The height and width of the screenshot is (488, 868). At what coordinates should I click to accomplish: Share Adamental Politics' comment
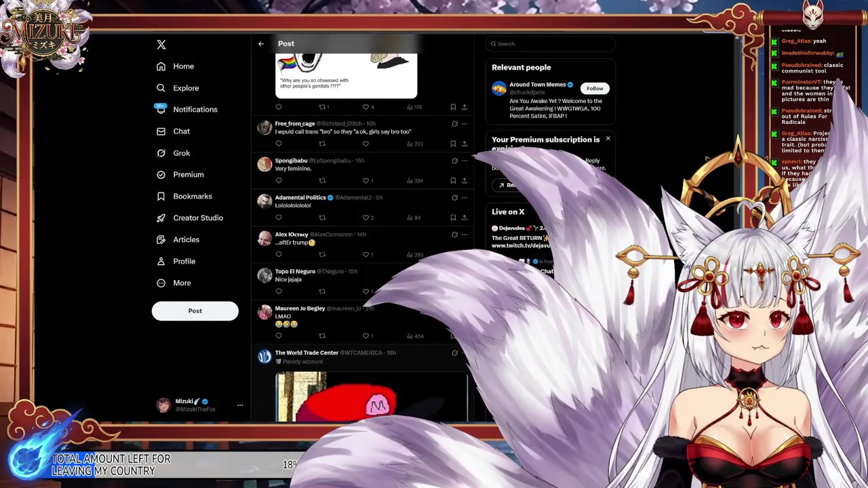click(465, 218)
